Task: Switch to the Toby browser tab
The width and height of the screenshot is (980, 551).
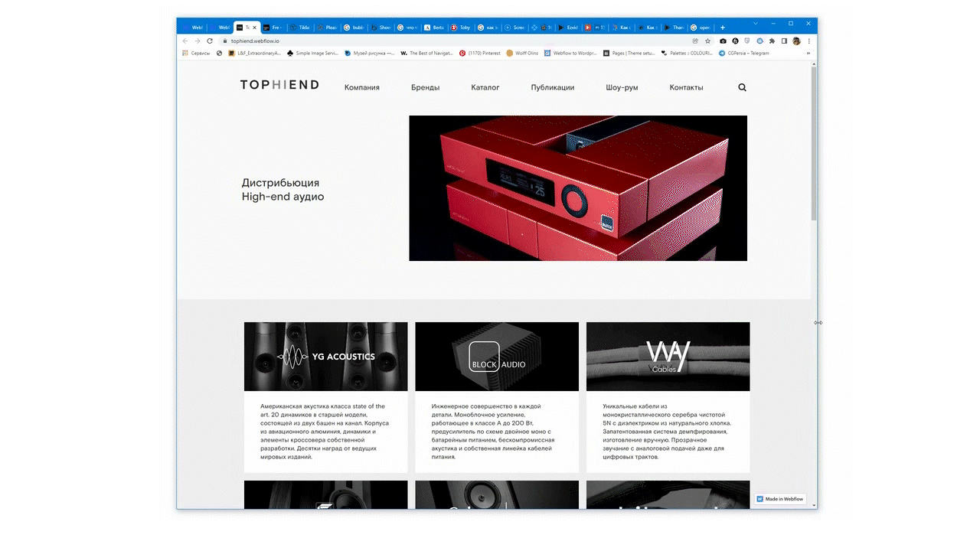Action: point(461,28)
